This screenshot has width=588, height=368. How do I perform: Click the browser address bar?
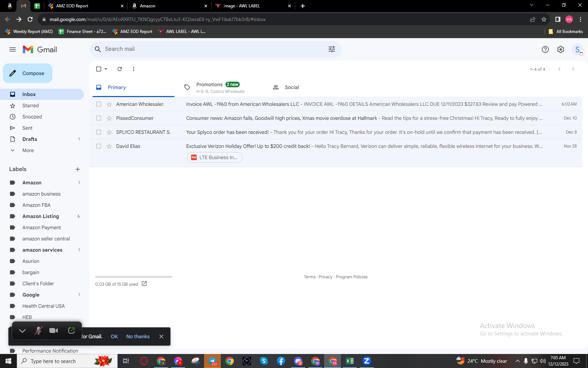283,19
